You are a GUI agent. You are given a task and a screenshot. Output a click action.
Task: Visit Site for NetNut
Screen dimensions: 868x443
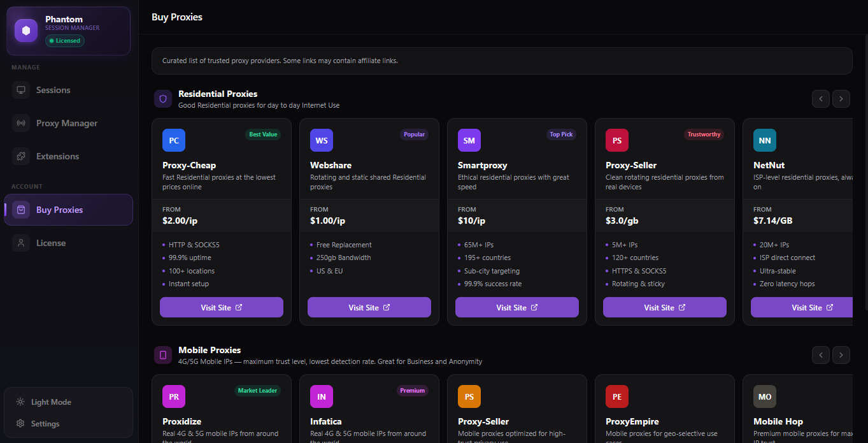(802, 307)
